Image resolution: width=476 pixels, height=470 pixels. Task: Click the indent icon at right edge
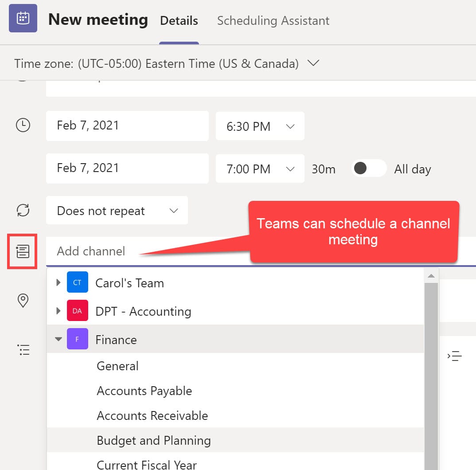455,356
